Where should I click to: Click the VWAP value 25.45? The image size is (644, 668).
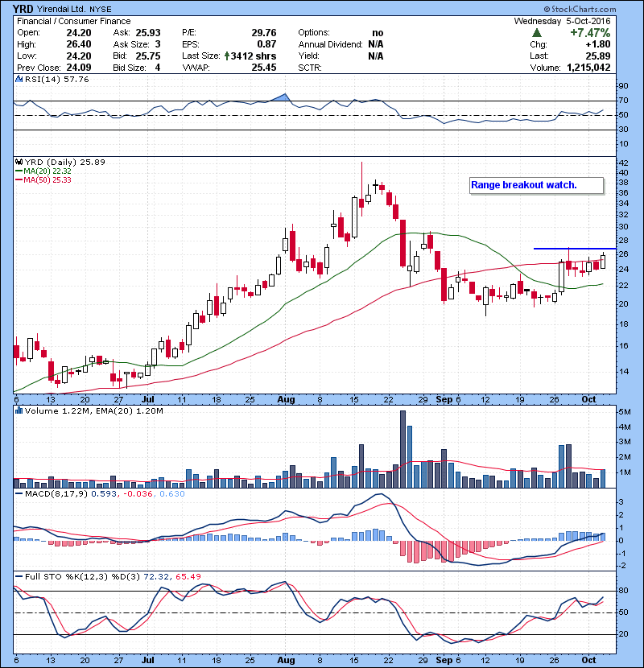[264, 68]
